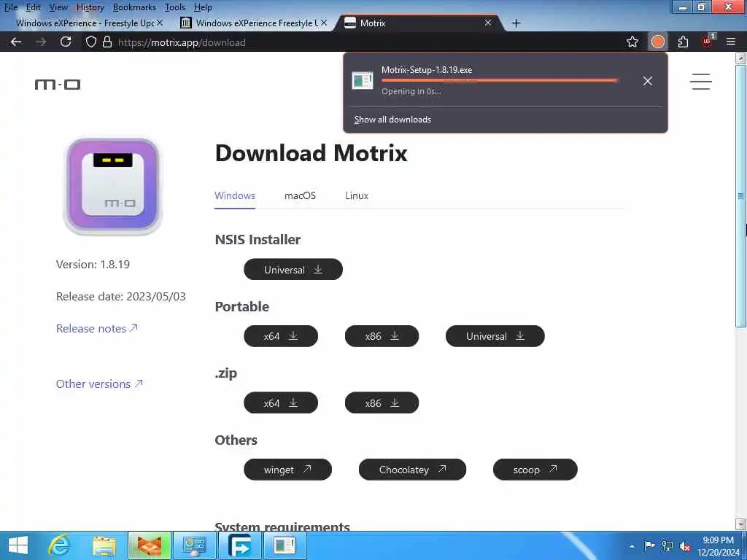Reload the current page
The width and height of the screenshot is (747, 560).
pos(66,42)
